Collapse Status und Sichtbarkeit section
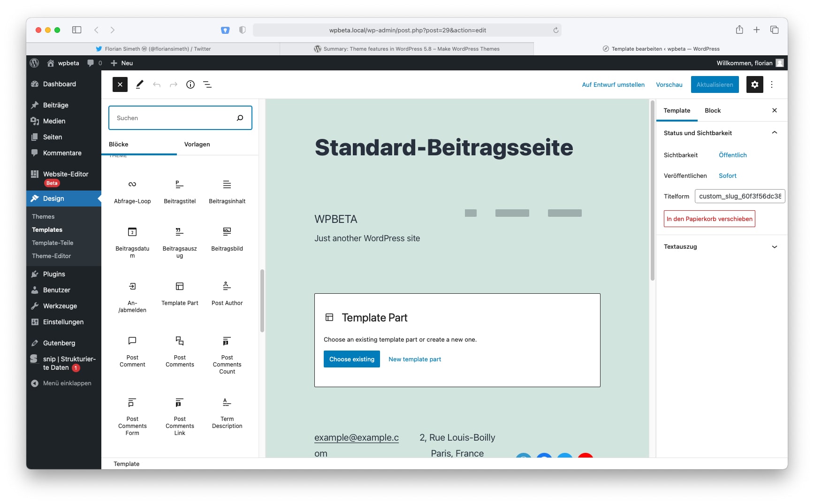The height and width of the screenshot is (504, 814). (x=774, y=133)
